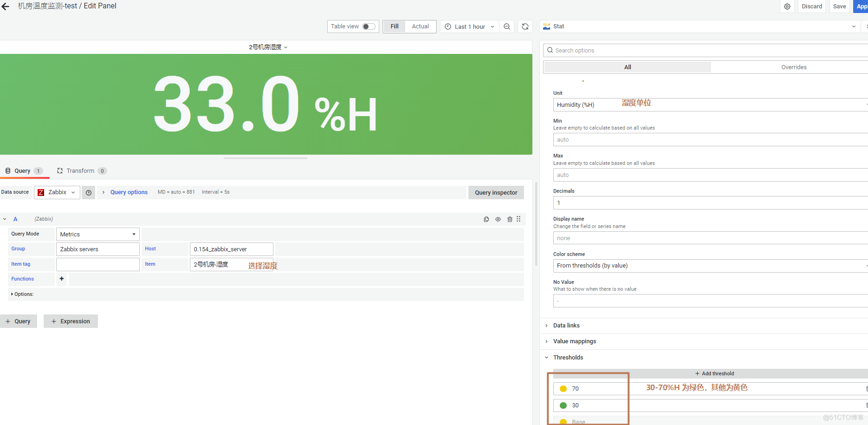The image size is (868, 425).
Task: Click Max value input field
Action: (711, 175)
